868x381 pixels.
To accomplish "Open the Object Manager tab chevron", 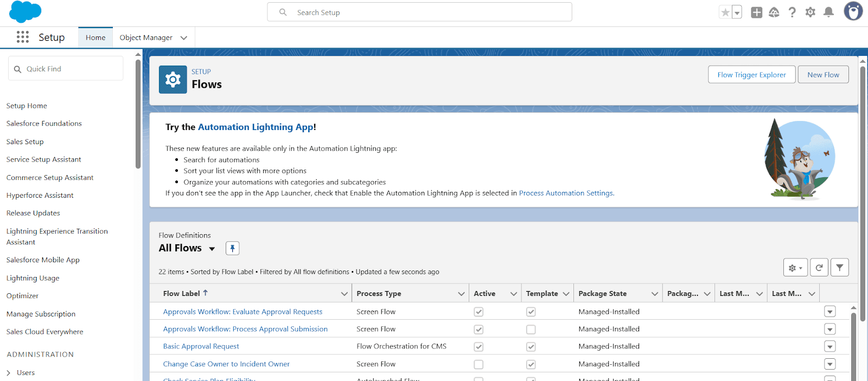I will pos(184,38).
